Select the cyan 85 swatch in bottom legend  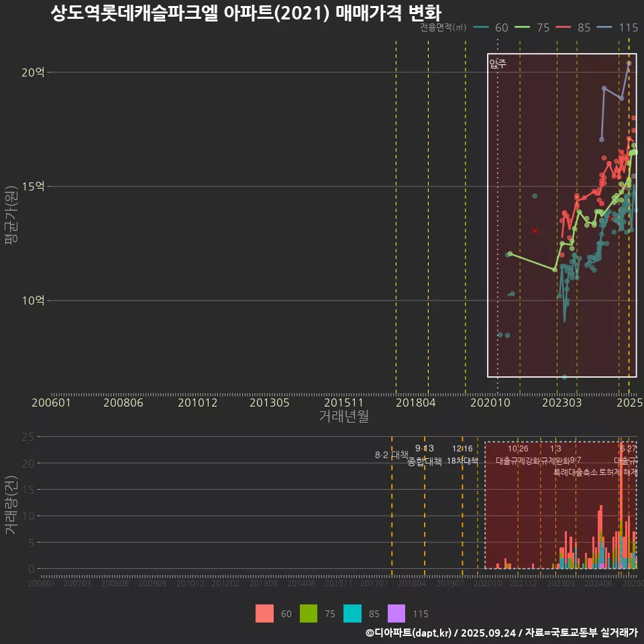point(353,613)
